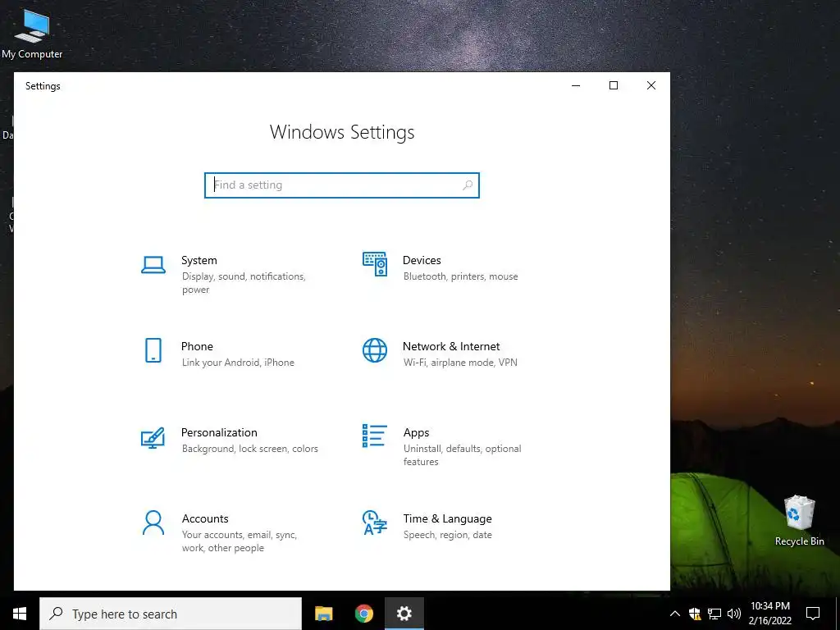Open the Devices settings title
840x630 pixels.
(422, 260)
